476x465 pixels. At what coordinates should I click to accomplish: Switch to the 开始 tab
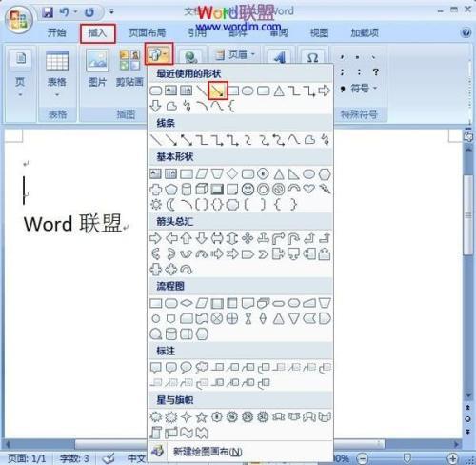point(56,32)
